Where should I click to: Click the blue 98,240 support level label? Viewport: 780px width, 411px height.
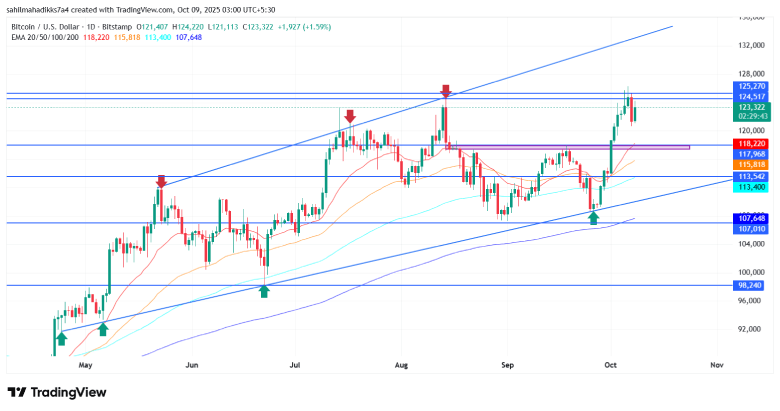point(750,284)
